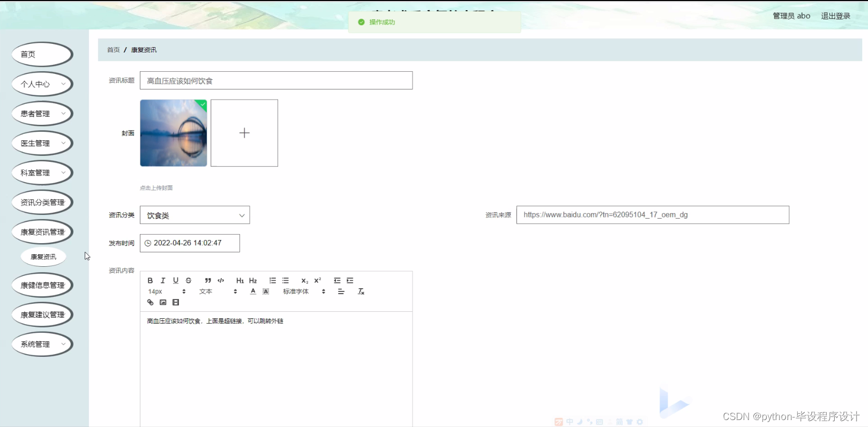Open 资讯分类管理 in the sidebar
This screenshot has width=868, height=427.
coord(42,202)
